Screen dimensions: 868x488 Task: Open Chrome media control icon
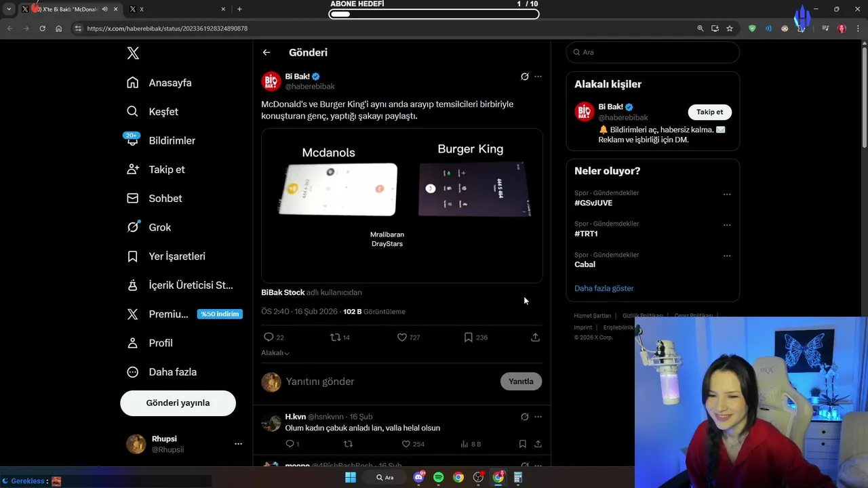point(825,28)
